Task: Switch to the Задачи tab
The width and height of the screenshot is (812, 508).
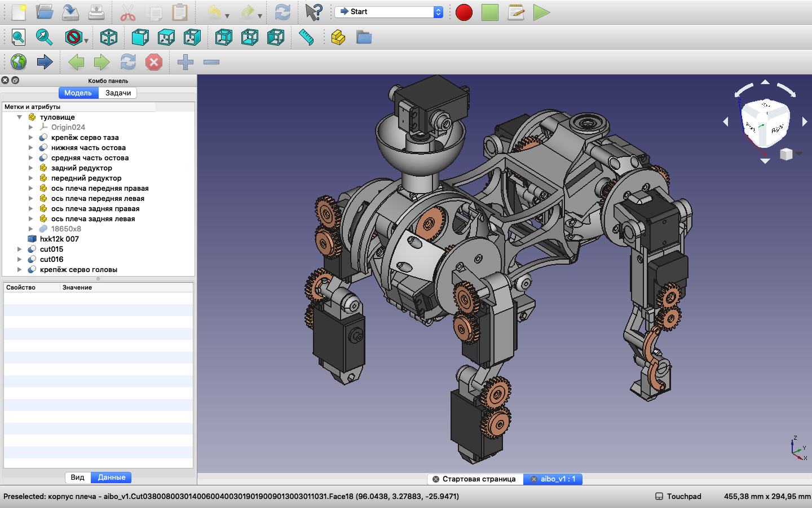Action: 118,93
